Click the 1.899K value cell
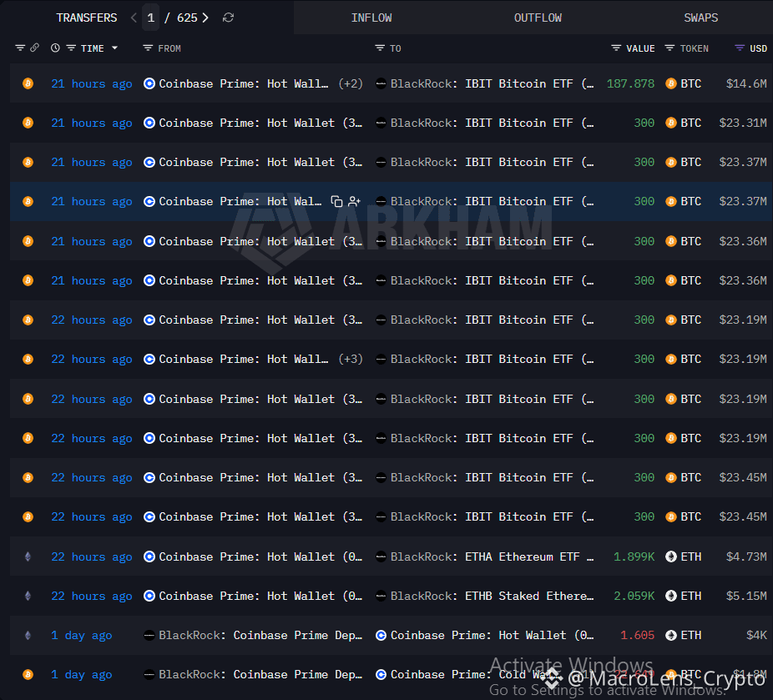 (634, 556)
